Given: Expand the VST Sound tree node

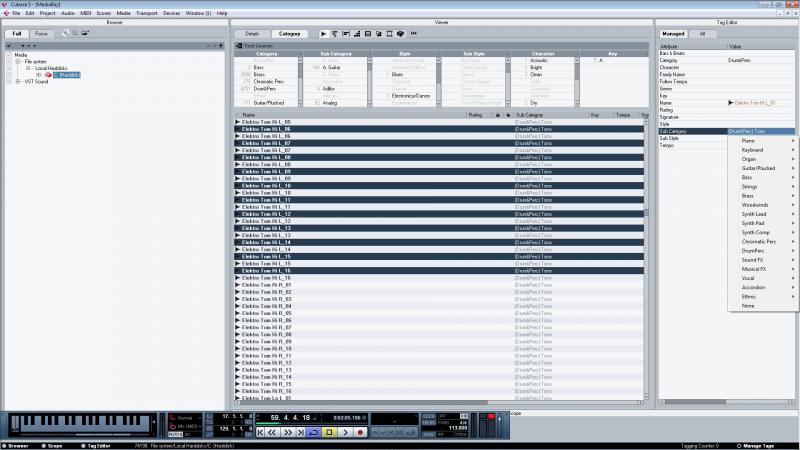Looking at the screenshot, I should (18, 82).
